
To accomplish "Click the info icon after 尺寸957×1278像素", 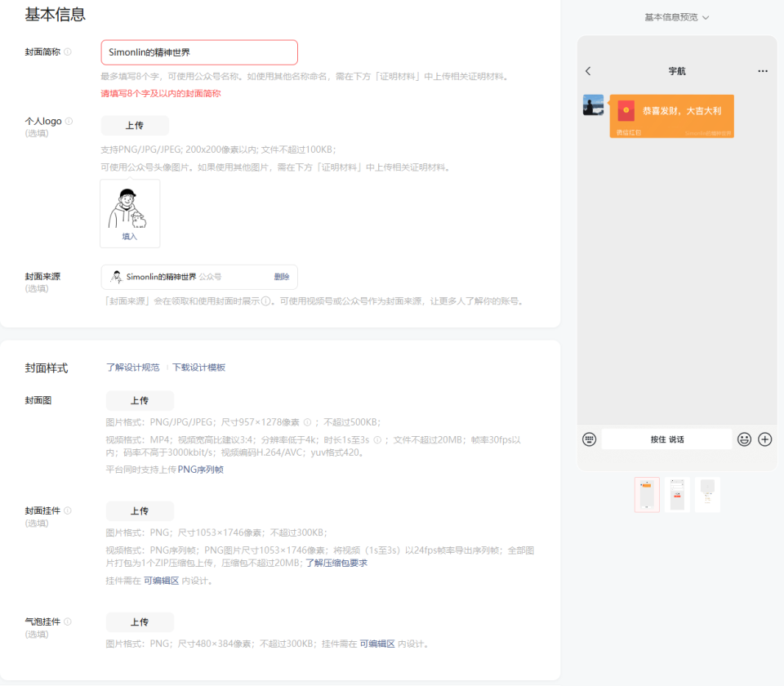I will (308, 422).
